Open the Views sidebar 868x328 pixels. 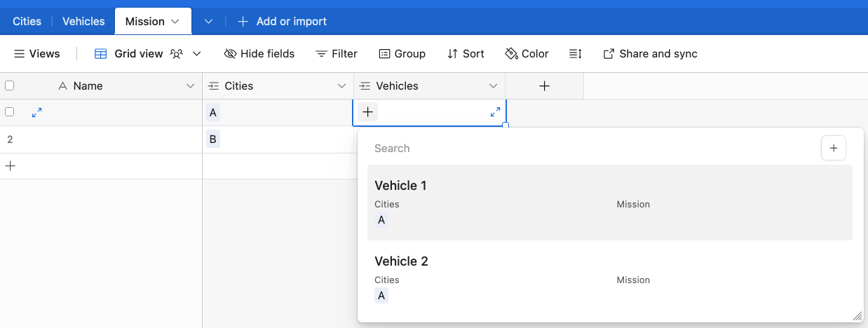click(37, 53)
